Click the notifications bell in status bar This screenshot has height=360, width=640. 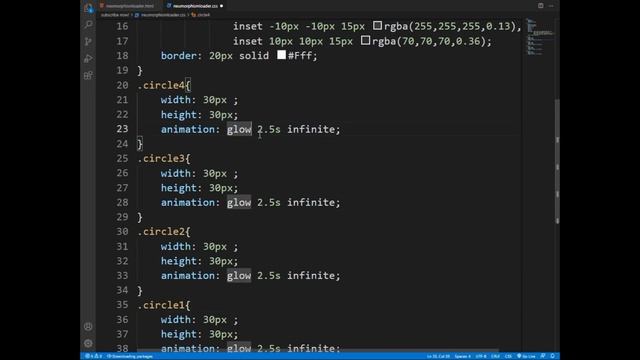coord(553,356)
